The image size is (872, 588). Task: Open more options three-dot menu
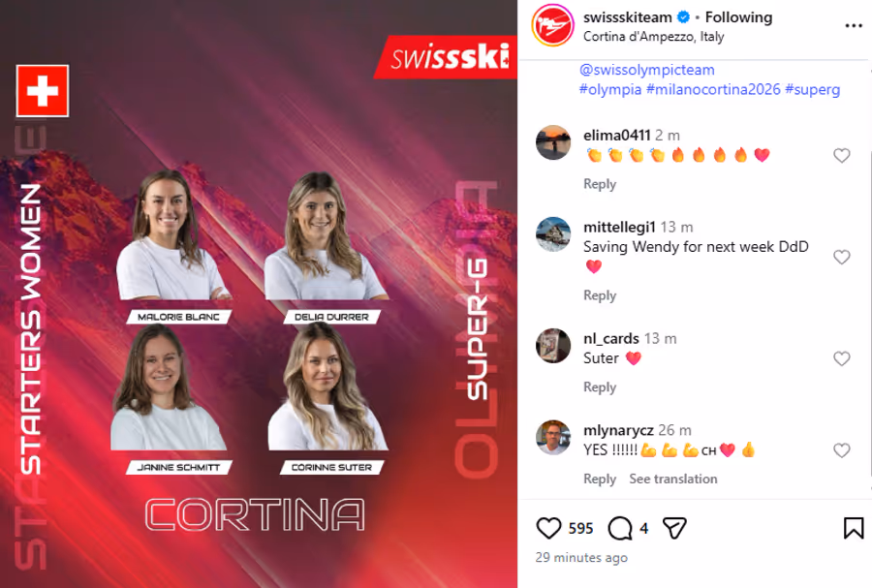coord(853,25)
